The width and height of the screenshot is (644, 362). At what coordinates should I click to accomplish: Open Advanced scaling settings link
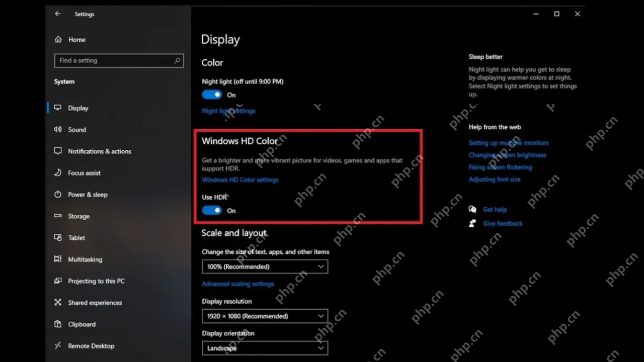[238, 284]
